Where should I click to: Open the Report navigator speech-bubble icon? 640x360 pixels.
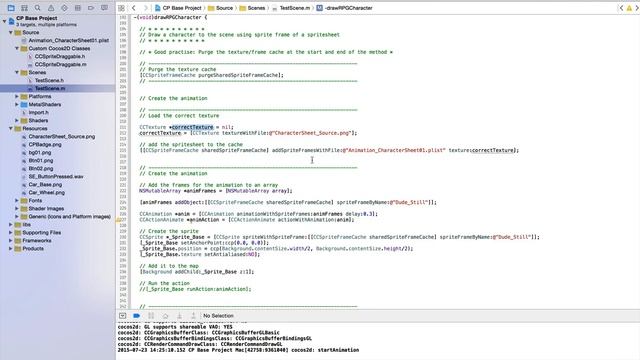click(104, 8)
